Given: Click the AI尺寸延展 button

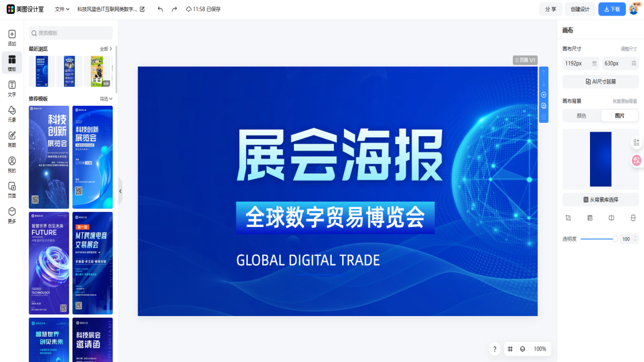Looking at the screenshot, I should coord(600,82).
